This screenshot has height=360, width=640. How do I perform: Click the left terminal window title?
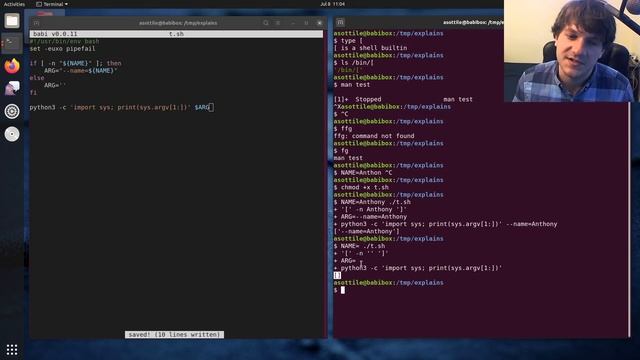(x=178, y=23)
